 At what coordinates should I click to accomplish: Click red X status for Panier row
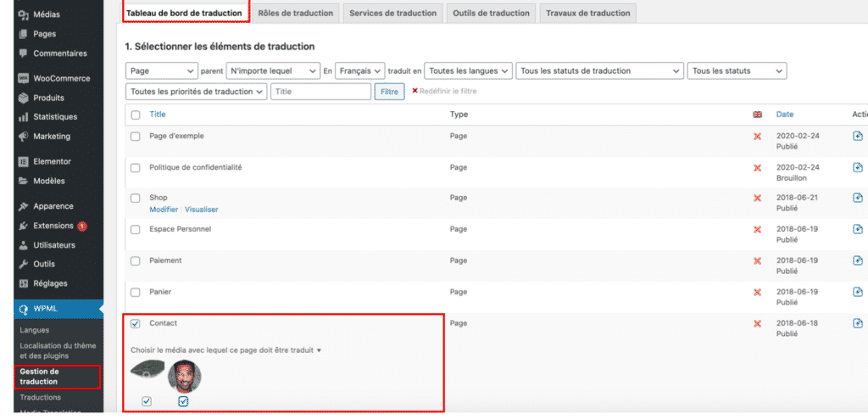click(x=757, y=292)
